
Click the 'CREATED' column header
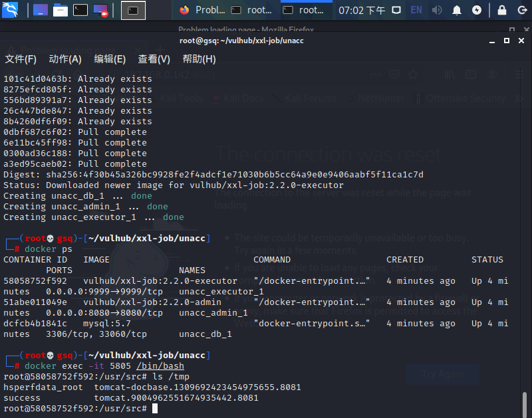[x=405, y=260]
